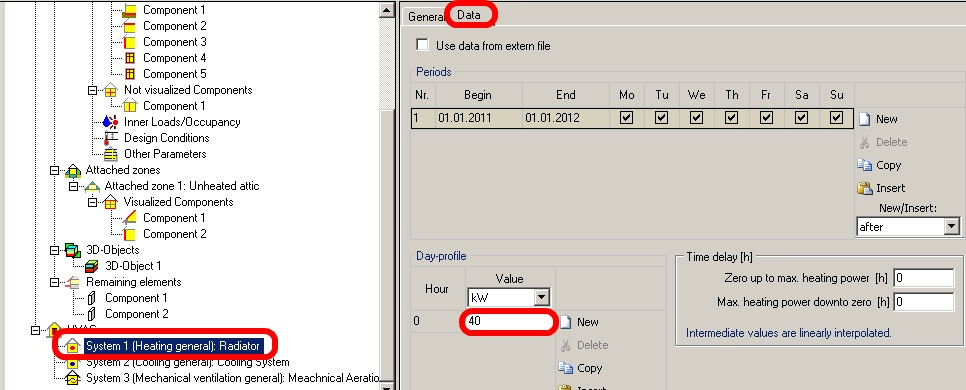This screenshot has width=966, height=390.
Task: Enable Use data from extern file
Action: (x=422, y=45)
